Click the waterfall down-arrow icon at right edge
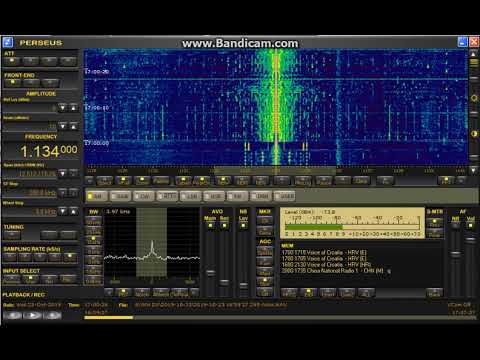This screenshot has width=480, height=360. click(x=473, y=170)
